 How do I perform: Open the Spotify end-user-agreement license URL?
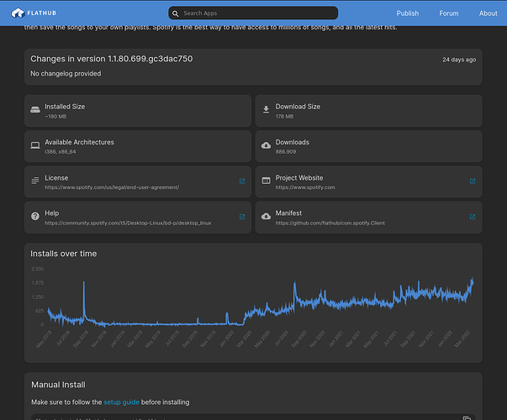click(112, 187)
